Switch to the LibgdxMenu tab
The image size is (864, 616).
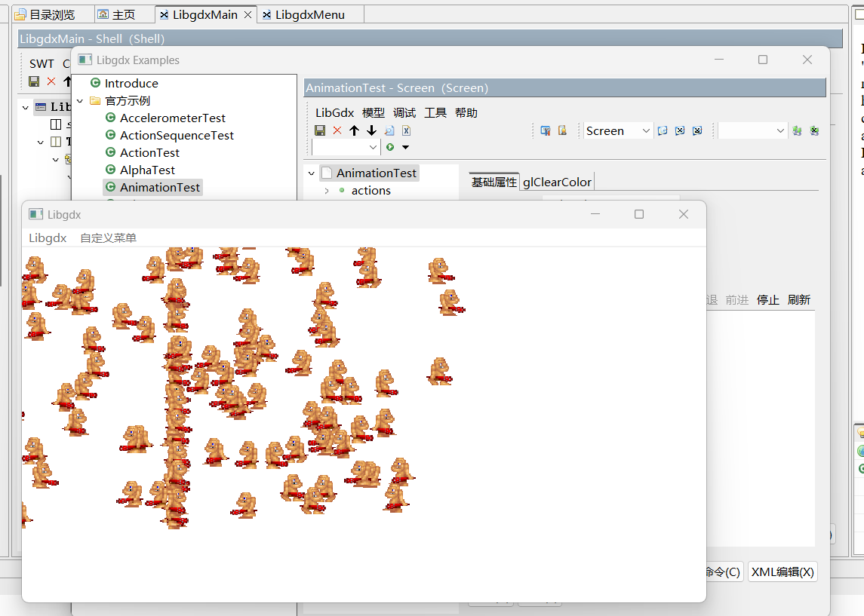point(310,15)
